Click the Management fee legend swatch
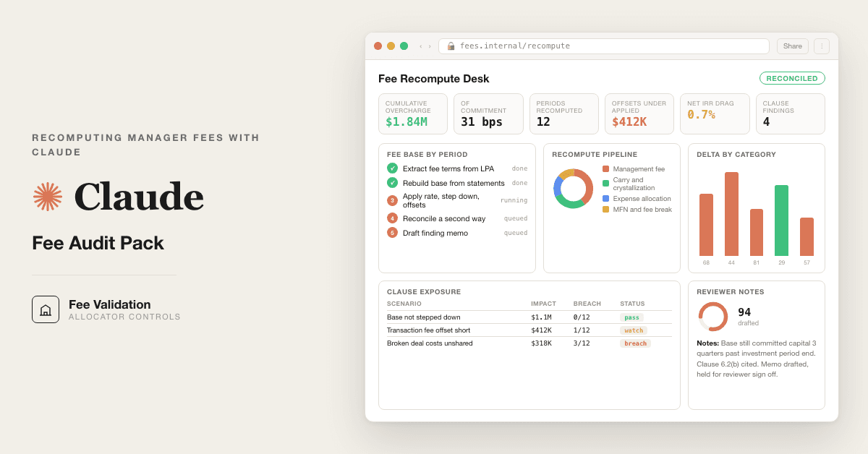Image resolution: width=868 pixels, height=454 pixels. [605, 169]
